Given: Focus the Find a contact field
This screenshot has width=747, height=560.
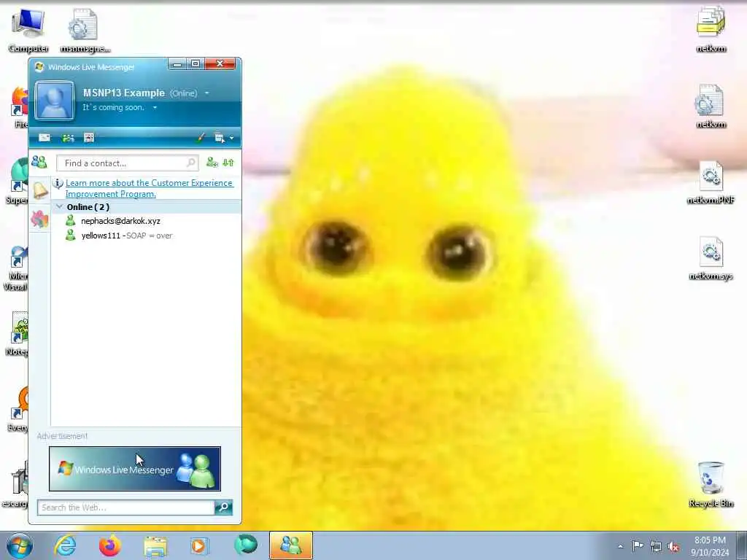Looking at the screenshot, I should (x=127, y=163).
